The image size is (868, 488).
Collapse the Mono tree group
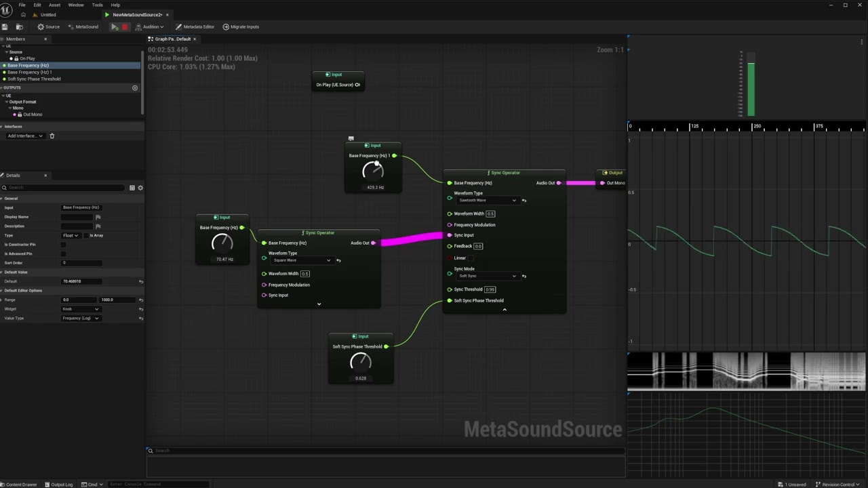click(x=10, y=108)
